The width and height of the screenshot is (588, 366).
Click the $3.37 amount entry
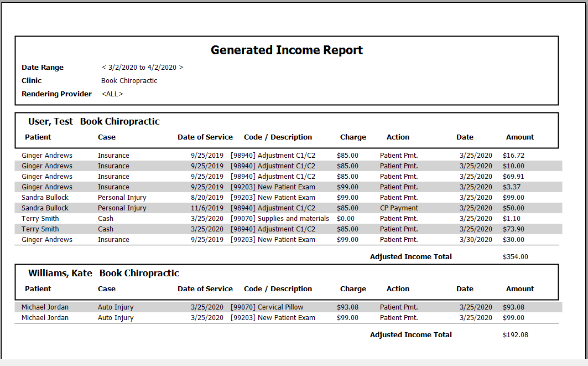click(x=512, y=187)
